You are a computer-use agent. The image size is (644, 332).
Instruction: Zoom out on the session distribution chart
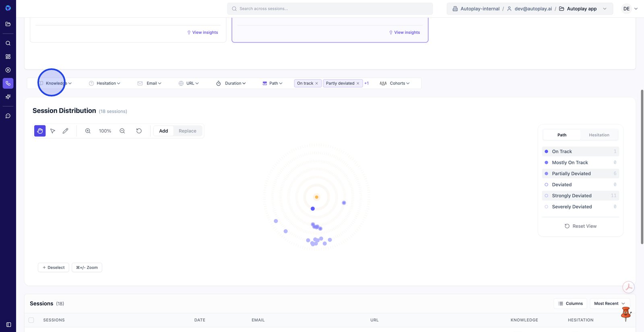[x=122, y=131]
